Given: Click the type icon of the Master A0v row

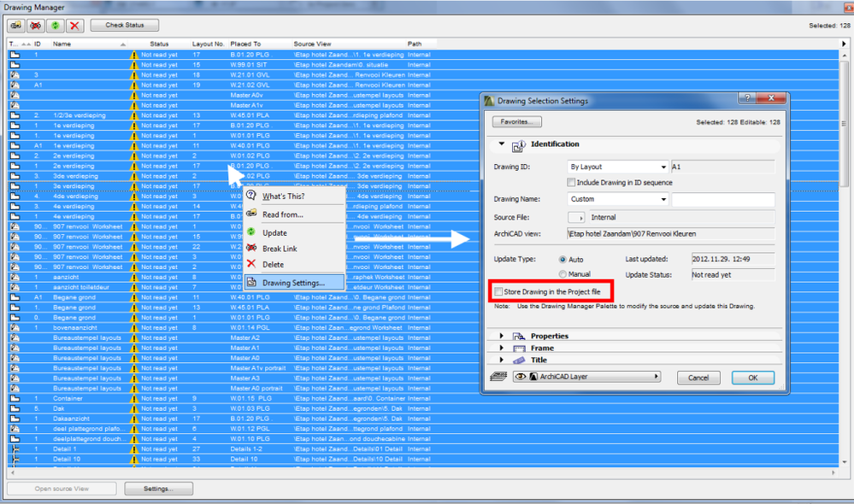Looking at the screenshot, I should 15,96.
